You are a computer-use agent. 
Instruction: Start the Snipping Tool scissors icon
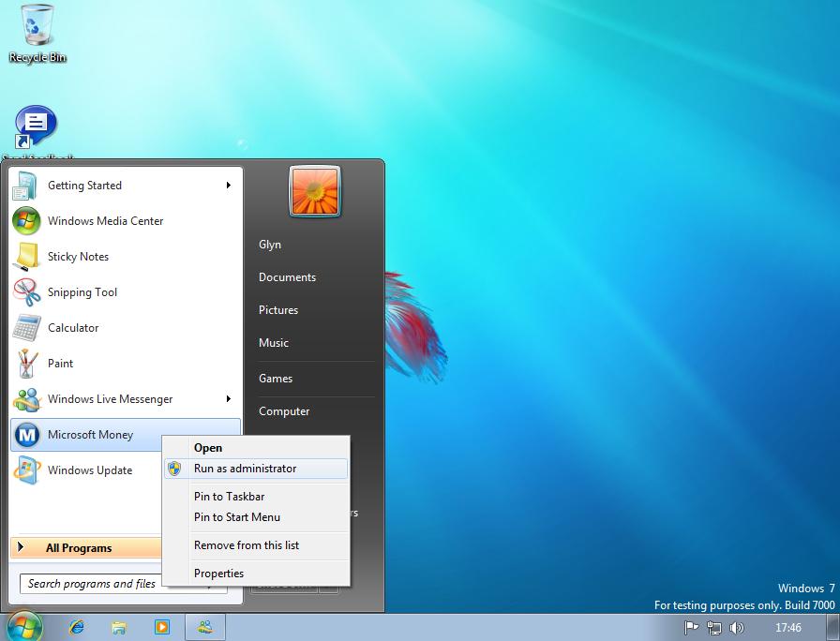(x=26, y=291)
